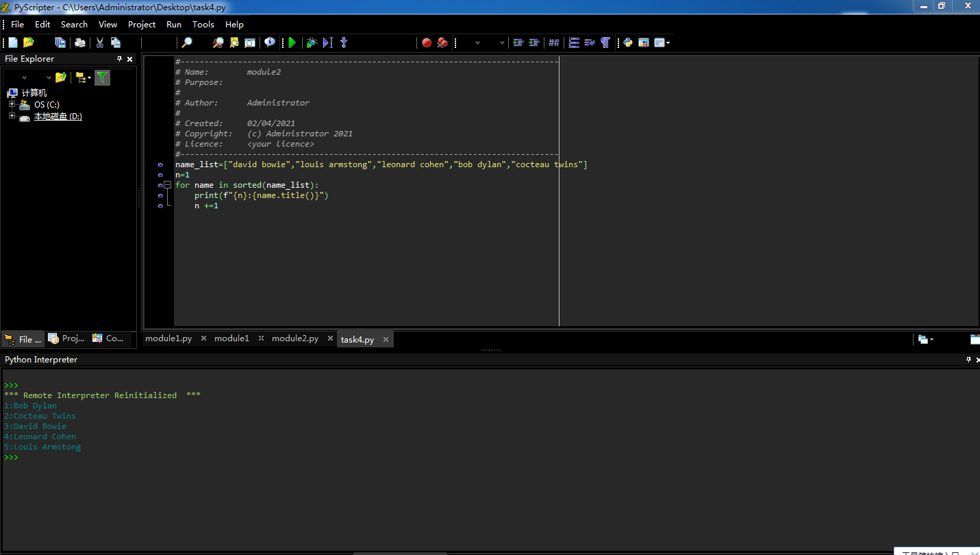Run script with green play button

coord(292,42)
